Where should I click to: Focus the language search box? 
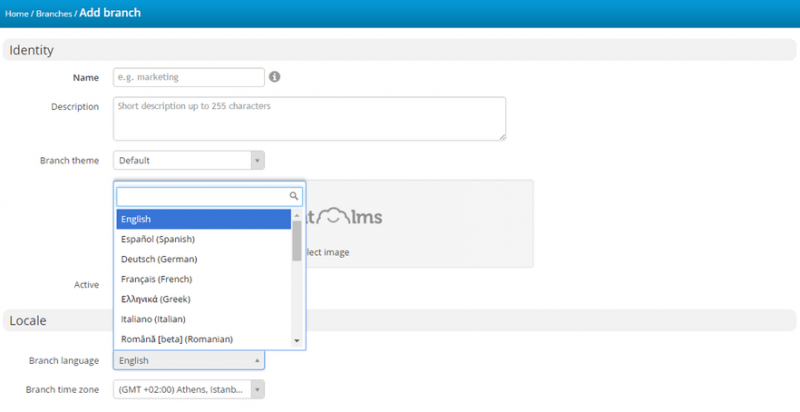[209, 196]
